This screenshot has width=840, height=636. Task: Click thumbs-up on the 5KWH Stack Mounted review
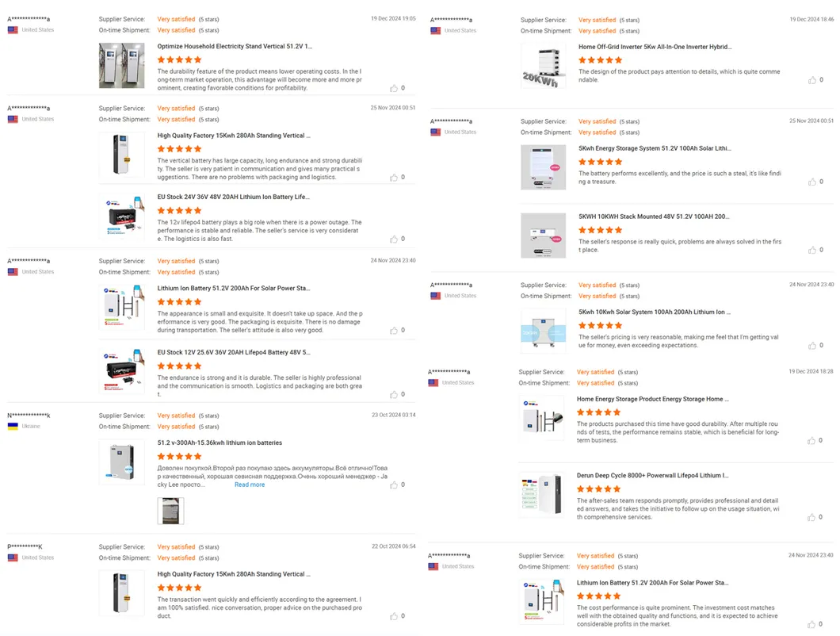[814, 250]
